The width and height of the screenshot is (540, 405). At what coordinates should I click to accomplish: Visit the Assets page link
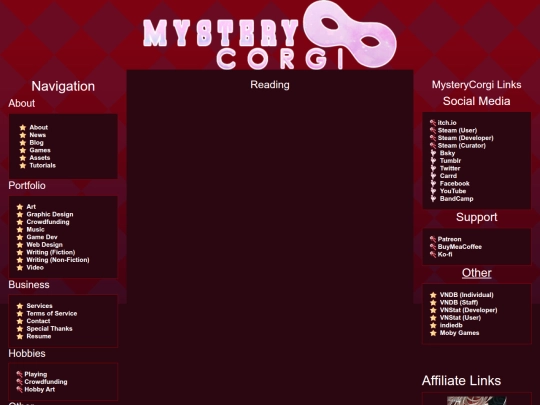coord(40,158)
